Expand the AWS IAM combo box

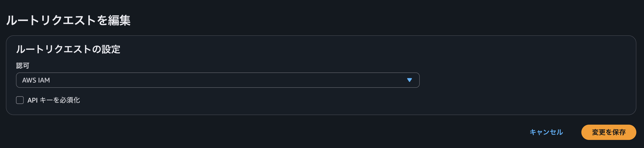(x=218, y=80)
